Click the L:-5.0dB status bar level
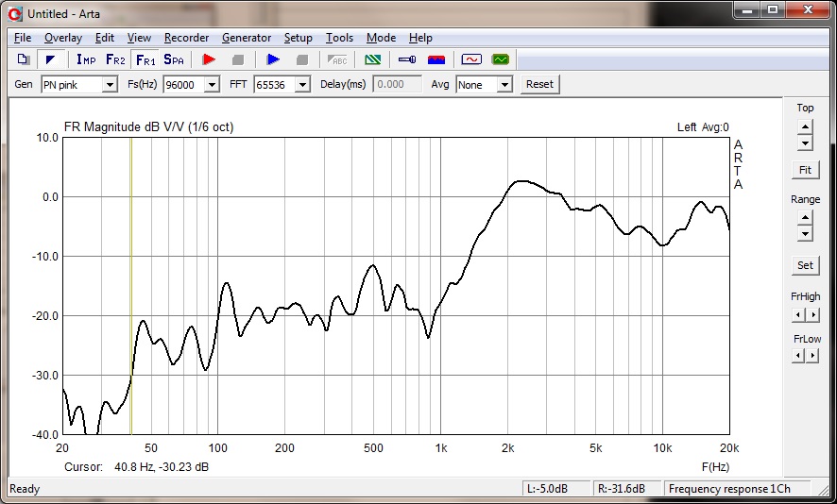This screenshot has height=504, width=837. pos(555,489)
